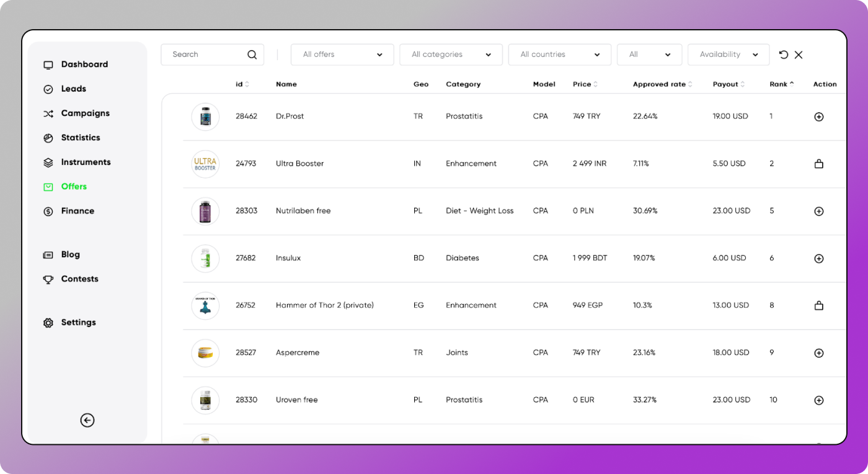This screenshot has height=474, width=868.
Task: Collapse sidebar with the back arrow icon
Action: pos(87,420)
